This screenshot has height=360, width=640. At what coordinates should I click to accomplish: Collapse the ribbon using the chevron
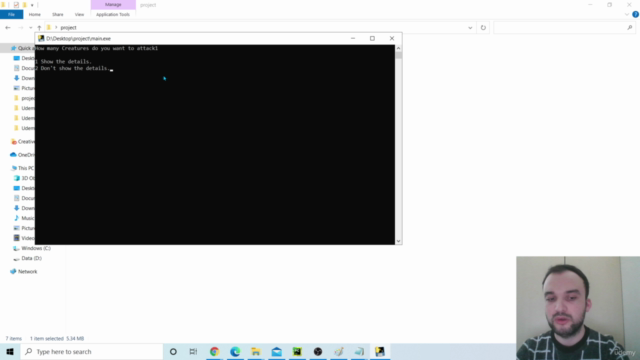pos(627,14)
